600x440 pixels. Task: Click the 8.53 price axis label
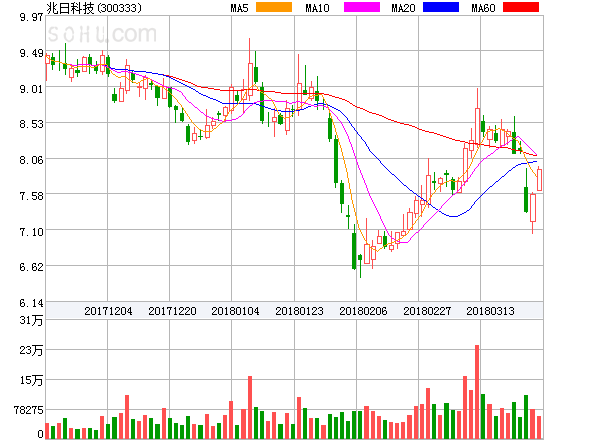point(31,124)
